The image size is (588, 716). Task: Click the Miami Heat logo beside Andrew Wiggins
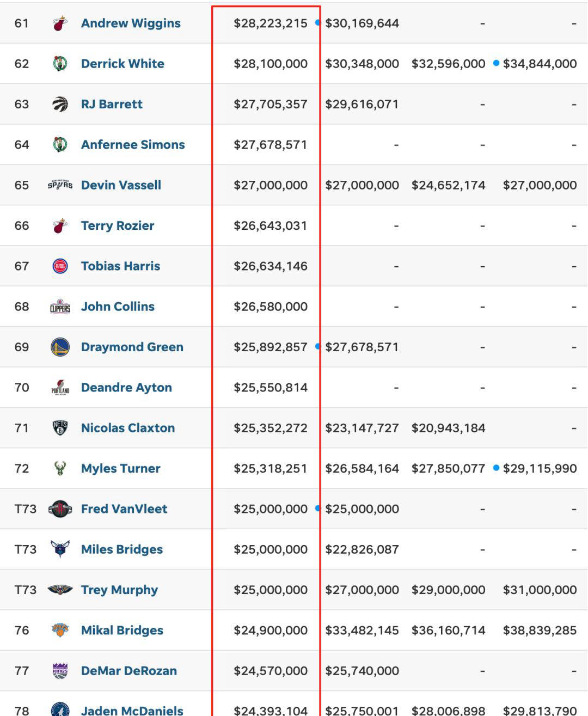coord(60,23)
